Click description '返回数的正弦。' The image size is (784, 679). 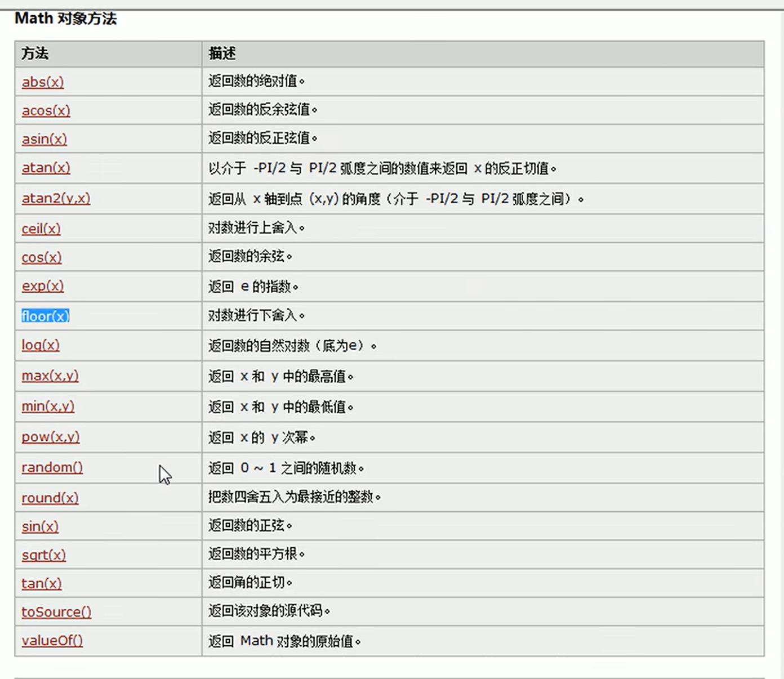pyautogui.click(x=251, y=525)
